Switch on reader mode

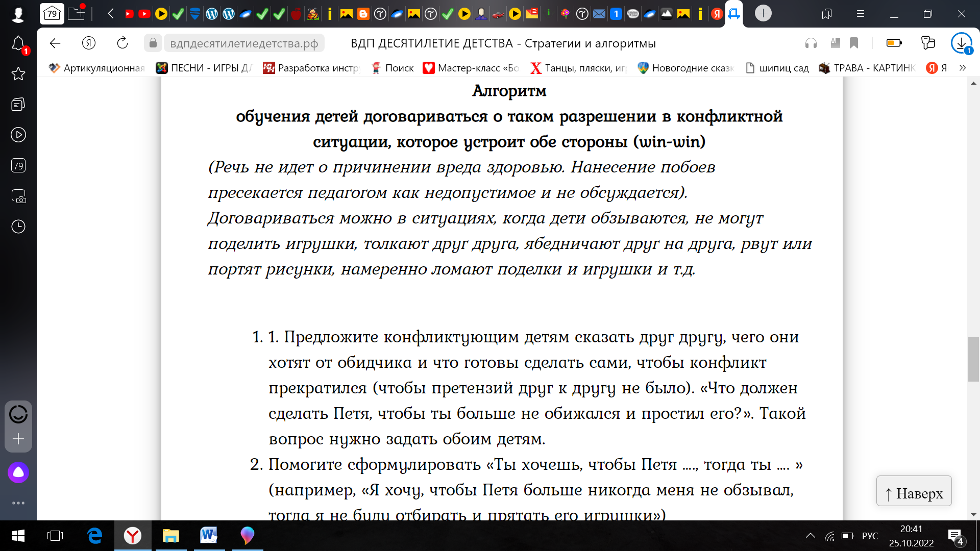click(836, 43)
